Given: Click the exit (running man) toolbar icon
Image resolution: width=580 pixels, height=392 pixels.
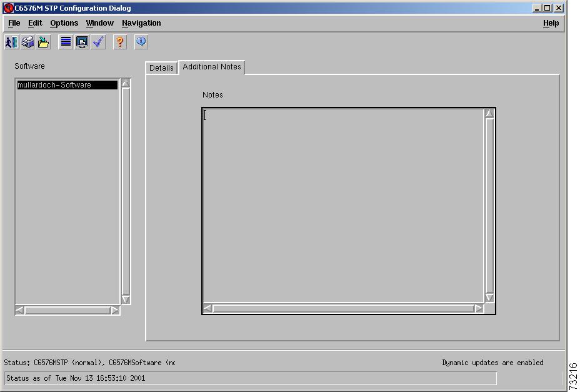Looking at the screenshot, I should (x=12, y=42).
